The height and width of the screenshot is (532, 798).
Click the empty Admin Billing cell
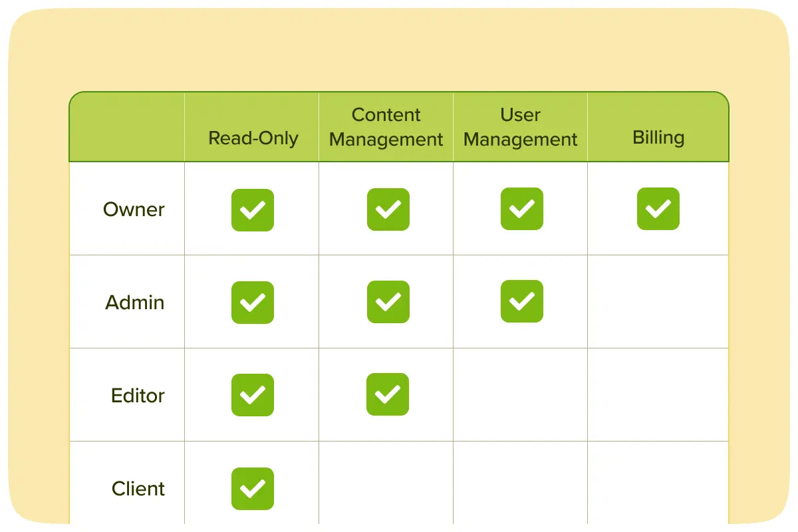[658, 302]
